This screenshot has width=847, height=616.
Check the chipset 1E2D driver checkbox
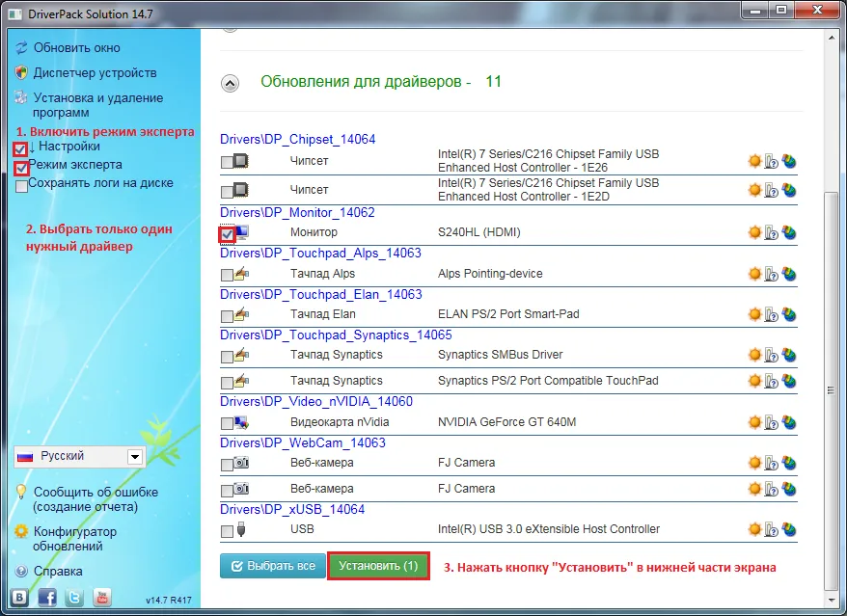pos(227,191)
